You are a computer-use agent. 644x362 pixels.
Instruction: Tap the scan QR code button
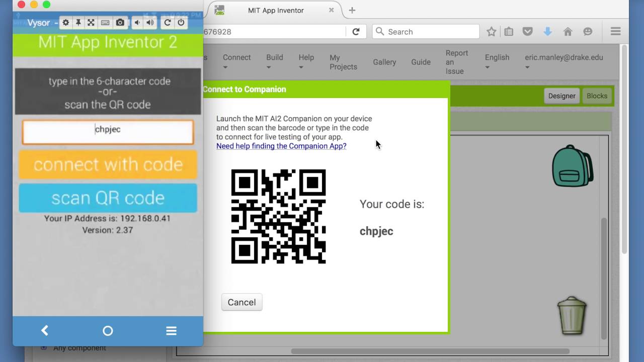[108, 198]
